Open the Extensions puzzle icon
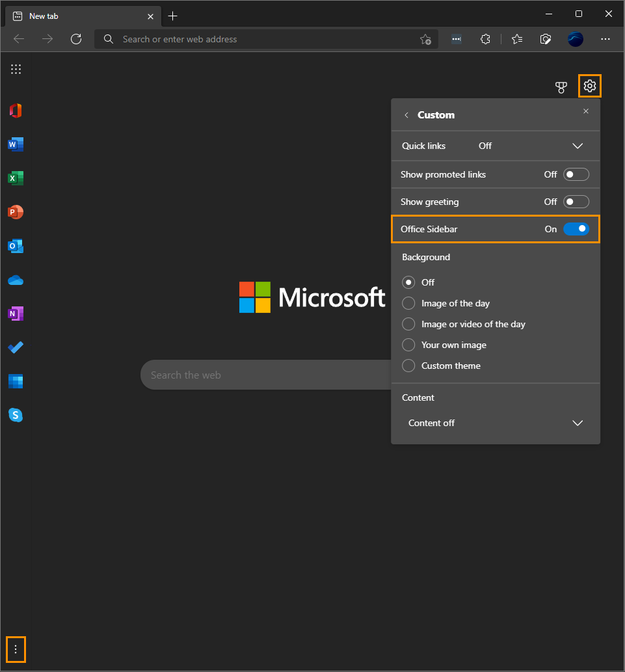625x672 pixels. pyautogui.click(x=485, y=40)
